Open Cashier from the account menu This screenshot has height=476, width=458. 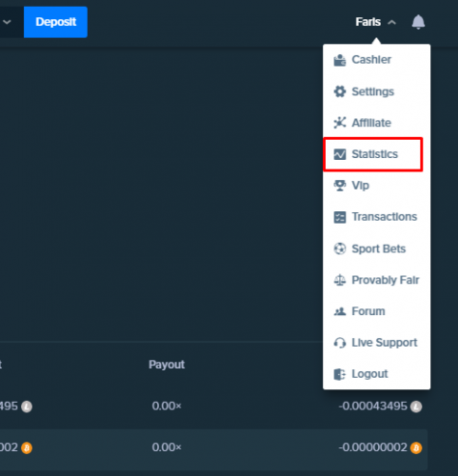click(x=376, y=60)
